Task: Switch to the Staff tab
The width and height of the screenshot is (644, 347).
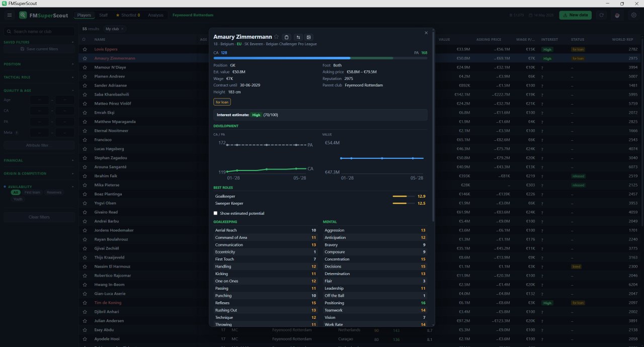Action: point(103,15)
